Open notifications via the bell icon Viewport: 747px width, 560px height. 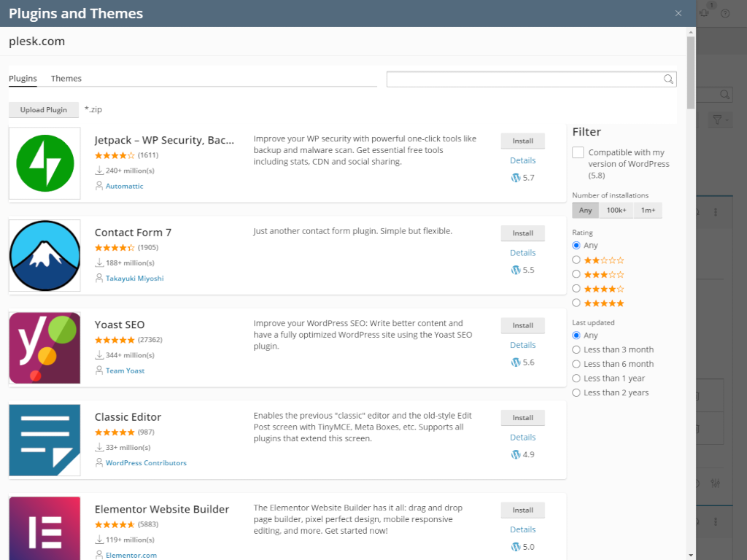pyautogui.click(x=703, y=12)
